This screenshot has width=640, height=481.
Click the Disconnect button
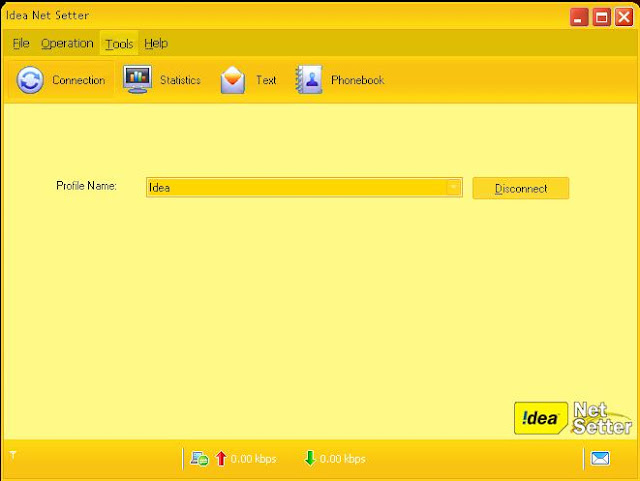pyautogui.click(x=520, y=188)
